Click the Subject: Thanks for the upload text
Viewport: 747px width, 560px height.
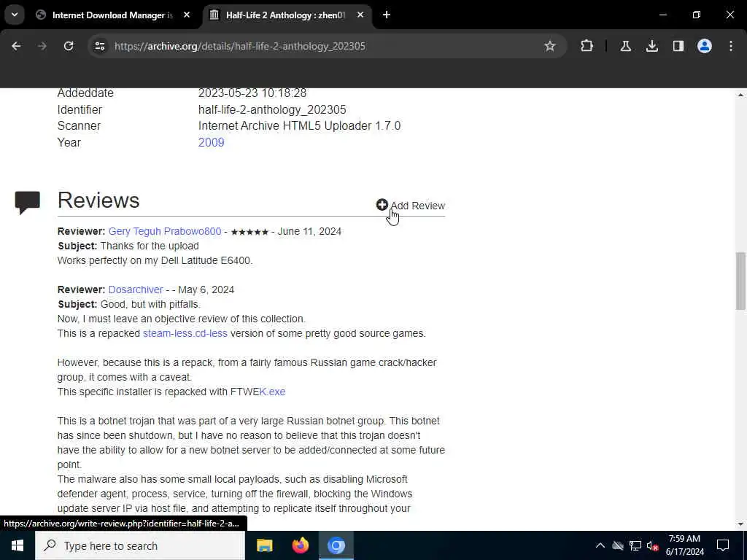[128, 246]
